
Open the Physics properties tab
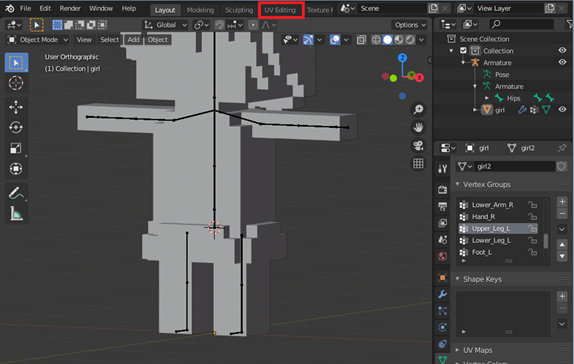click(442, 327)
